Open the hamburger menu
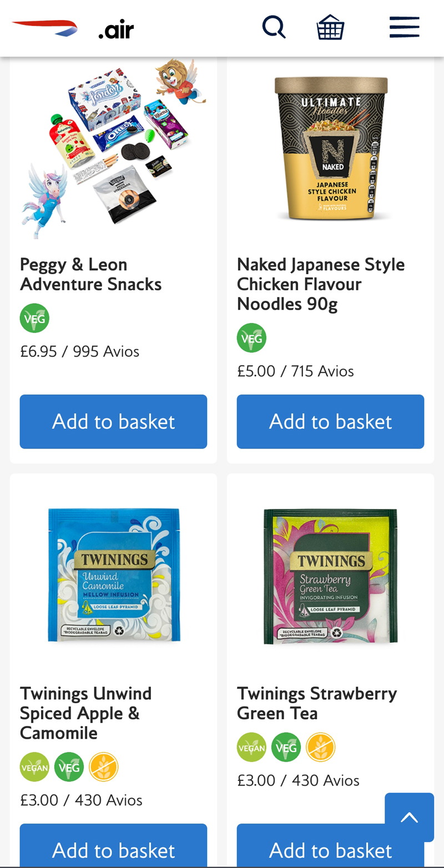Image resolution: width=444 pixels, height=868 pixels. click(404, 27)
